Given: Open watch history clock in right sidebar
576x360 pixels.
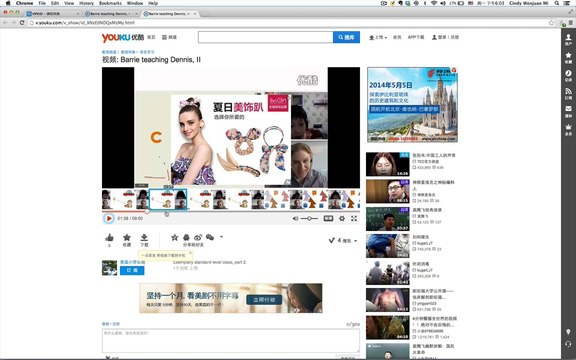Looking at the screenshot, I should 568,75.
